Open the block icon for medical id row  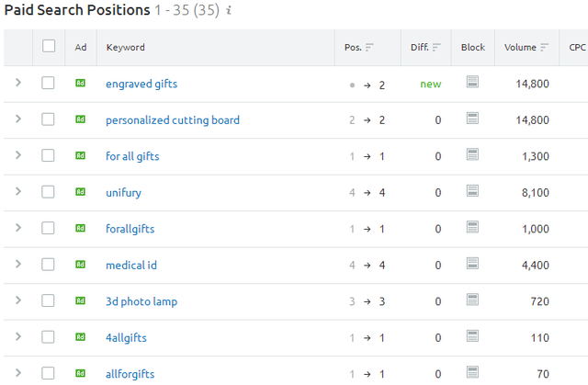click(x=472, y=263)
